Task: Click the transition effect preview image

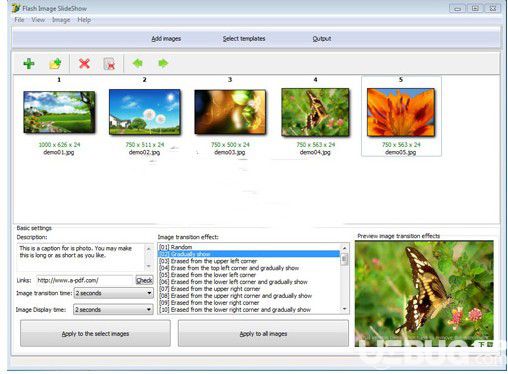Action: 424,294
